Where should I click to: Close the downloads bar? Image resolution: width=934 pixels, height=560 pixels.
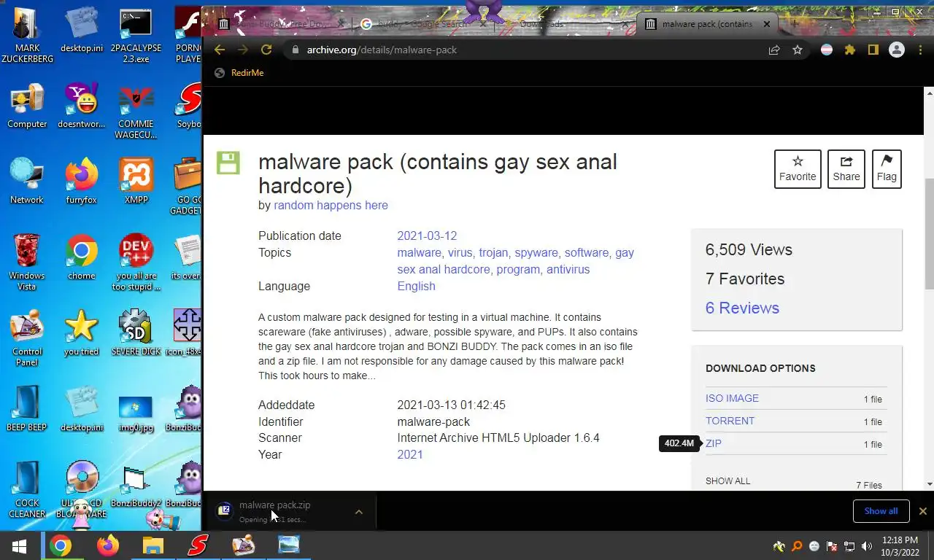coord(922,511)
